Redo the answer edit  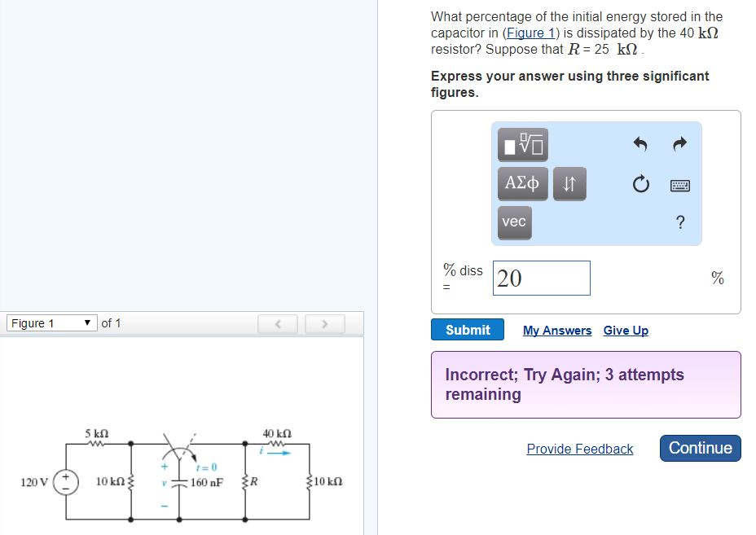pos(679,144)
